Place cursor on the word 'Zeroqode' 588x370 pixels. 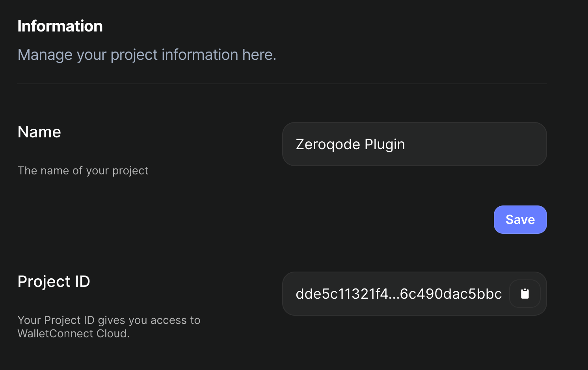pos(328,144)
